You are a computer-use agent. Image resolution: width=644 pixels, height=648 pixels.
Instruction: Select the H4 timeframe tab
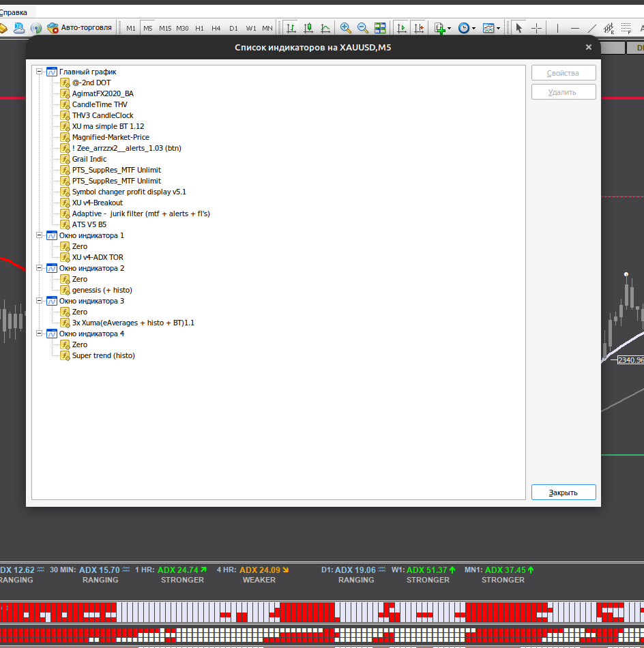pos(216,28)
